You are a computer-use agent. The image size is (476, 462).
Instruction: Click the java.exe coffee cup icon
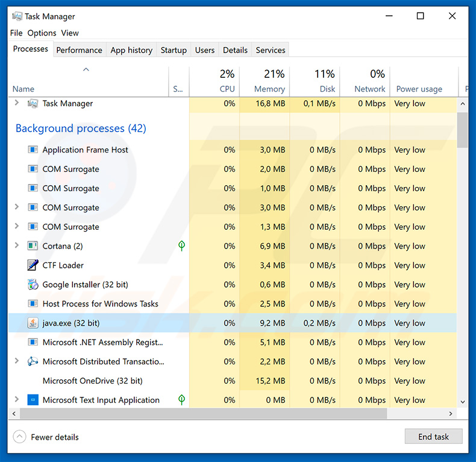point(33,323)
